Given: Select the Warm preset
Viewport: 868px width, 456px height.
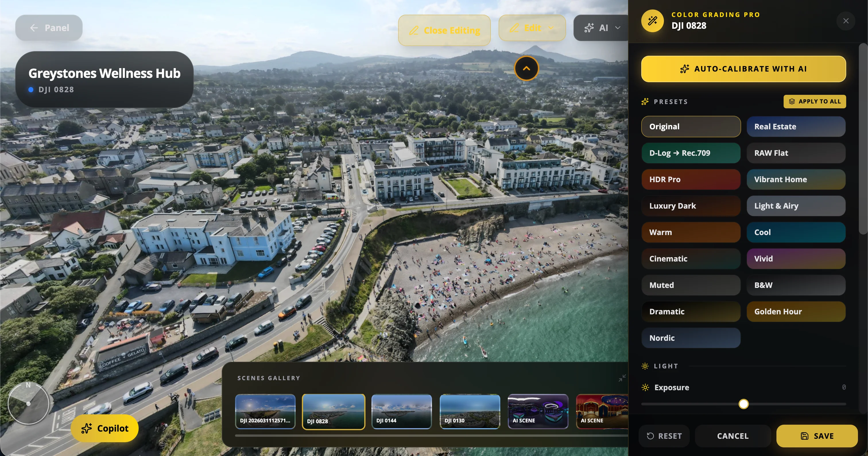Looking at the screenshot, I should pos(691,232).
